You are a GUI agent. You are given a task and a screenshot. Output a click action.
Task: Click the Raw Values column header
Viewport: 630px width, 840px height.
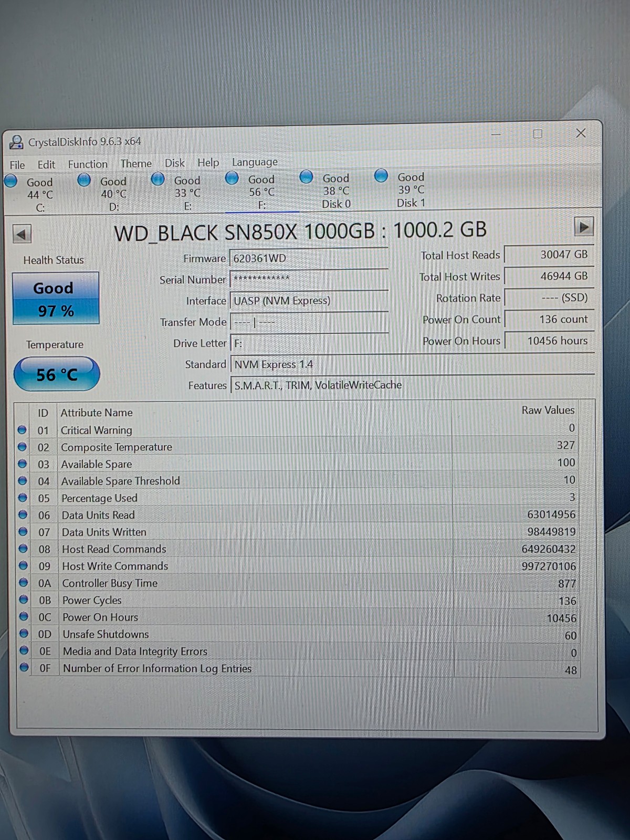[x=548, y=410]
